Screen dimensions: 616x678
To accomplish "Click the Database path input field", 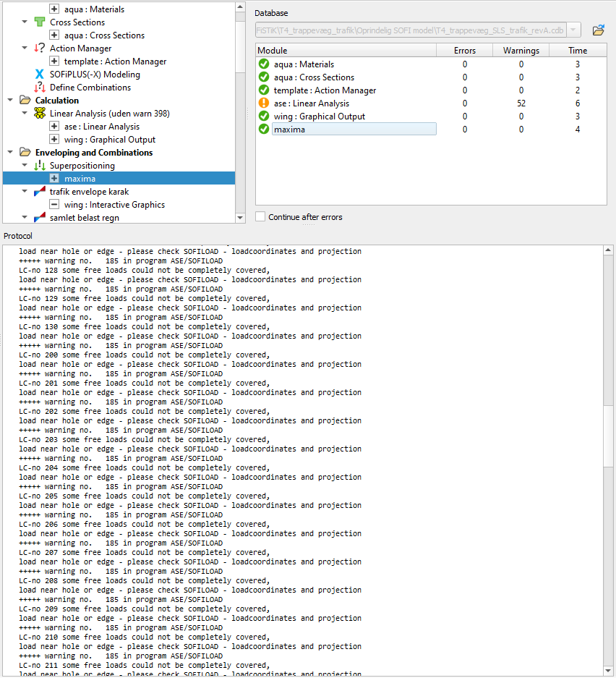I will [x=411, y=30].
